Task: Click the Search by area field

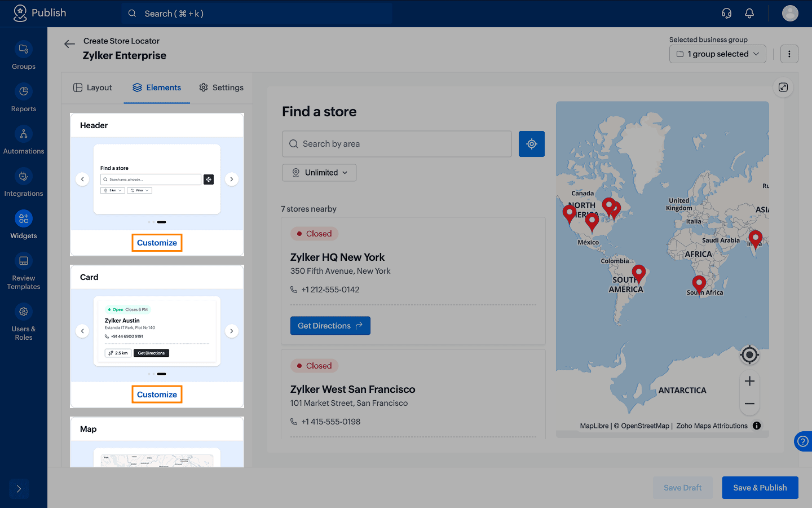Action: 397,144
